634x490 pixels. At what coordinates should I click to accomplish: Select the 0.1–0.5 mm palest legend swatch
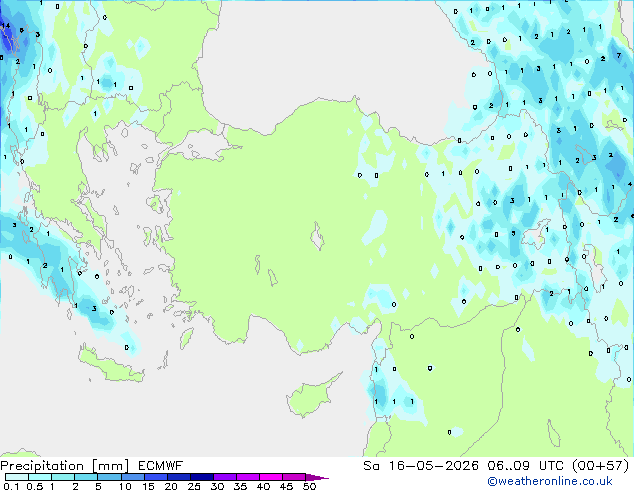click(x=17, y=477)
